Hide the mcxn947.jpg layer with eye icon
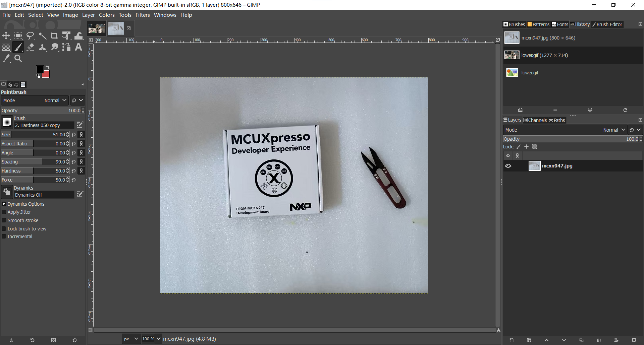 [508, 166]
